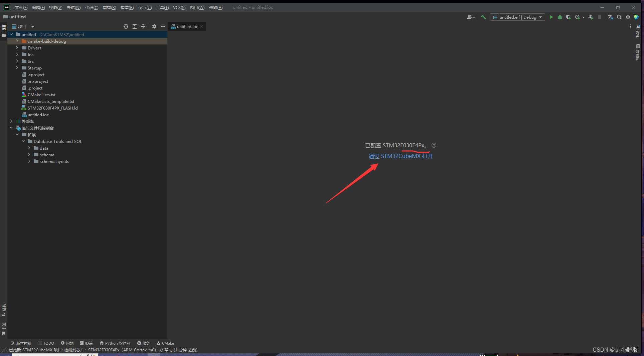Open the 版本控制 tool window
The image size is (644, 356).
pos(21,343)
